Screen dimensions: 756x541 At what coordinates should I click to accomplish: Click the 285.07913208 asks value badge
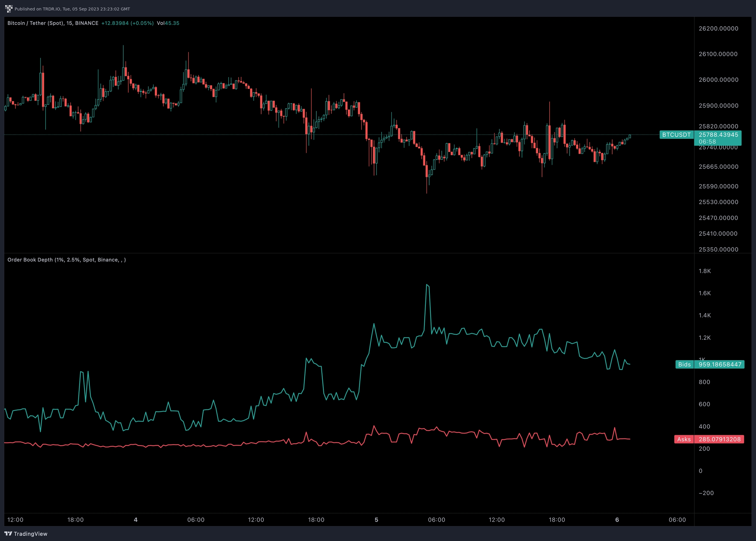click(x=719, y=439)
